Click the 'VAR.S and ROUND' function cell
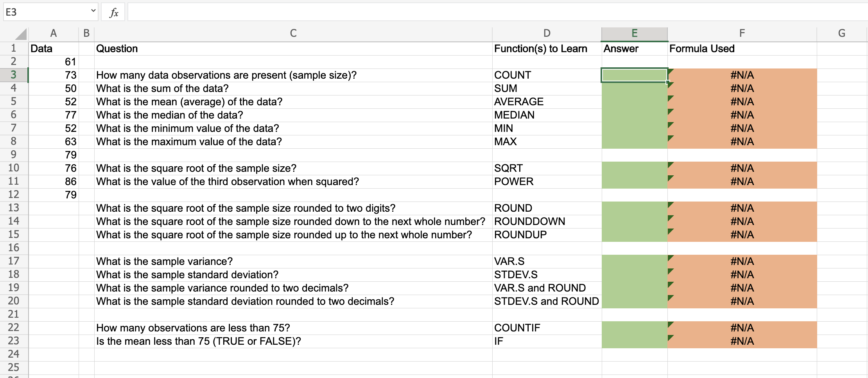This screenshot has height=378, width=868. (547, 288)
